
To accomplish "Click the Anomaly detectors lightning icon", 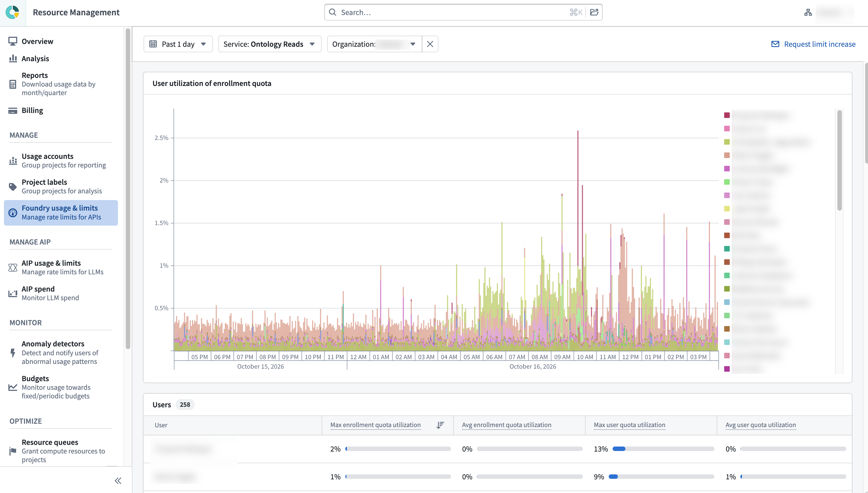I will coord(13,353).
